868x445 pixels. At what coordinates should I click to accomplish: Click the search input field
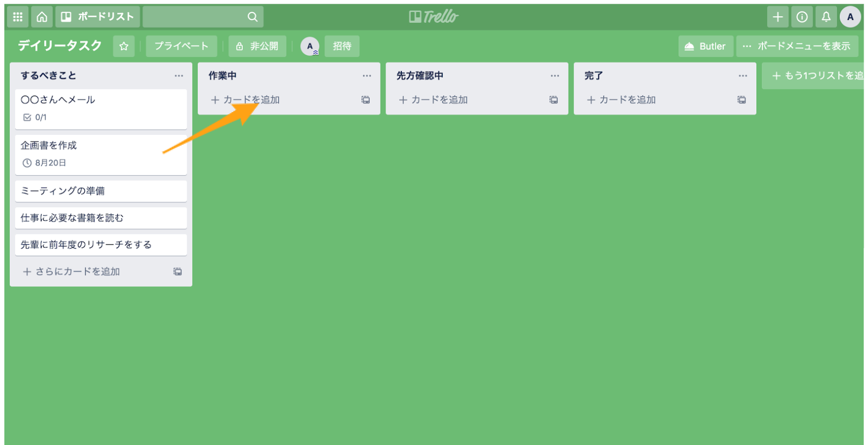tap(203, 17)
